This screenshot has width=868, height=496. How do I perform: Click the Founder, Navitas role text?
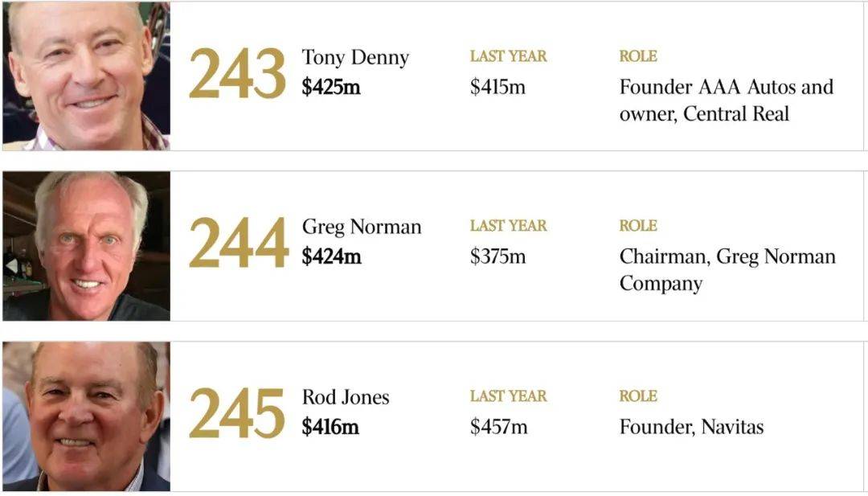tap(691, 427)
